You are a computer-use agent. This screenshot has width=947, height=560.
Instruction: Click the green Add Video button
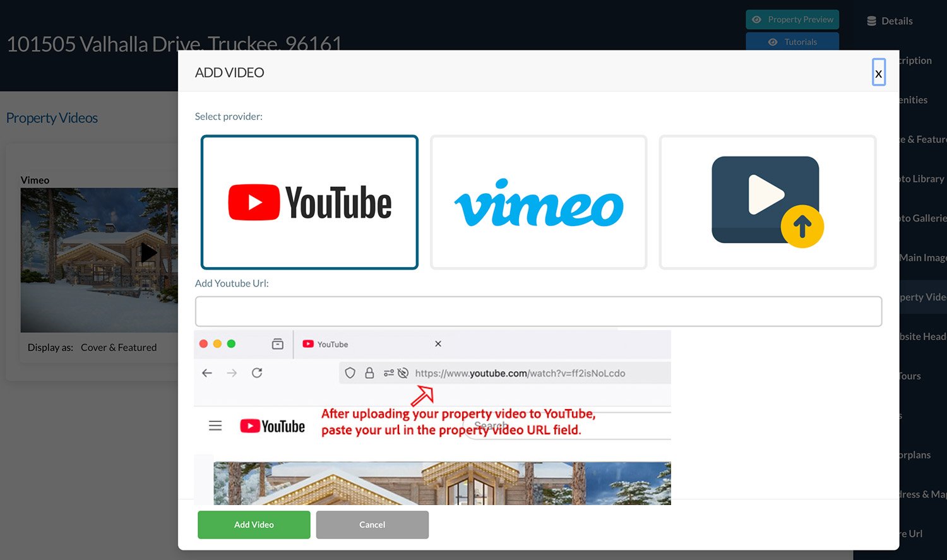point(253,525)
